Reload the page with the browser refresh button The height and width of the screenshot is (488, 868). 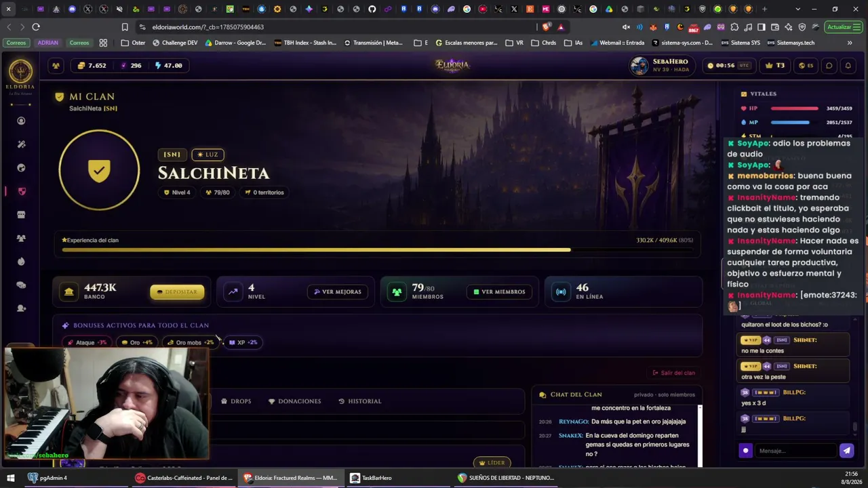pos(36,27)
